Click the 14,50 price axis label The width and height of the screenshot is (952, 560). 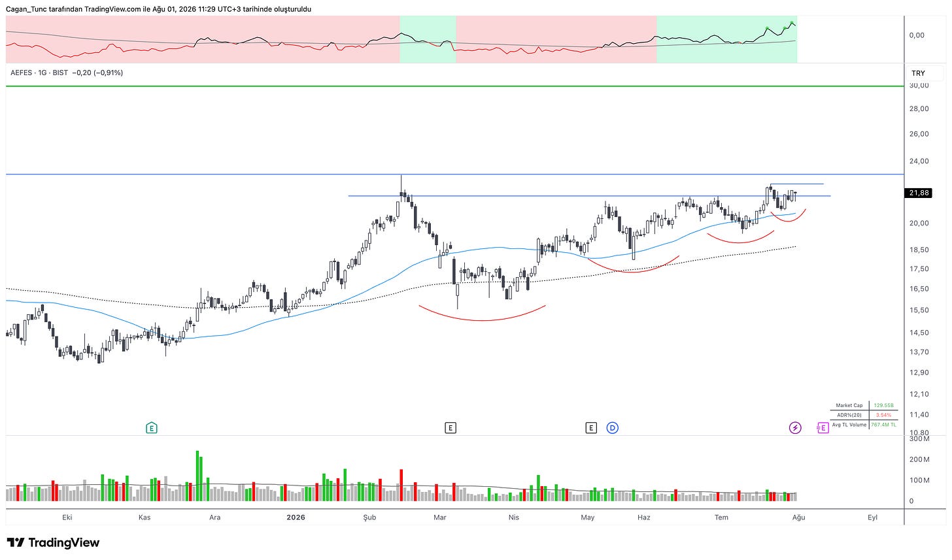tap(919, 333)
